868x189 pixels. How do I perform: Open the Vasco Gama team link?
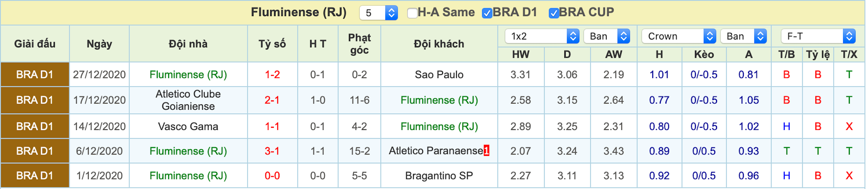click(x=188, y=126)
